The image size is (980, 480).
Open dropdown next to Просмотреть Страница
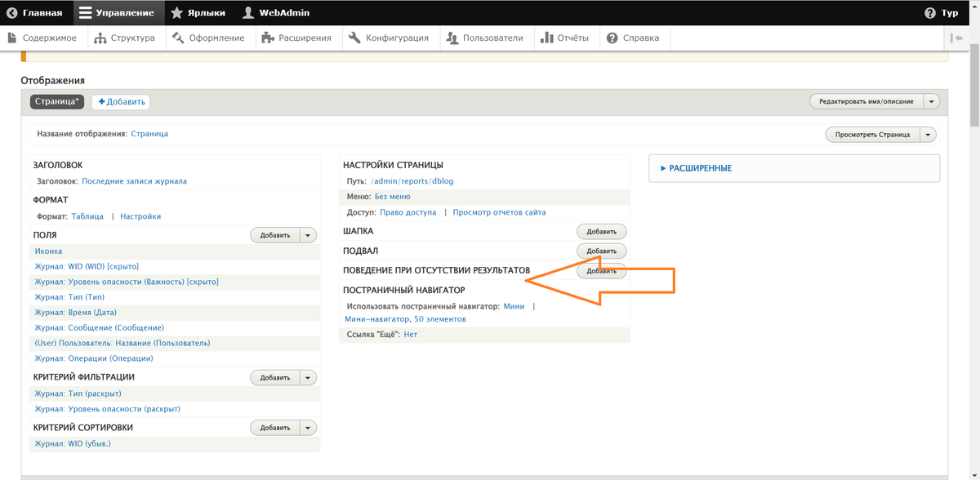928,135
